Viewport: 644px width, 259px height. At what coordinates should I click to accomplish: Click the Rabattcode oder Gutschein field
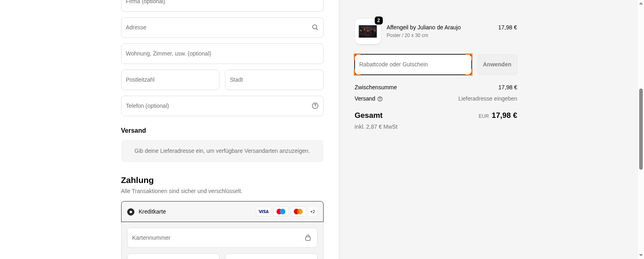[413, 64]
